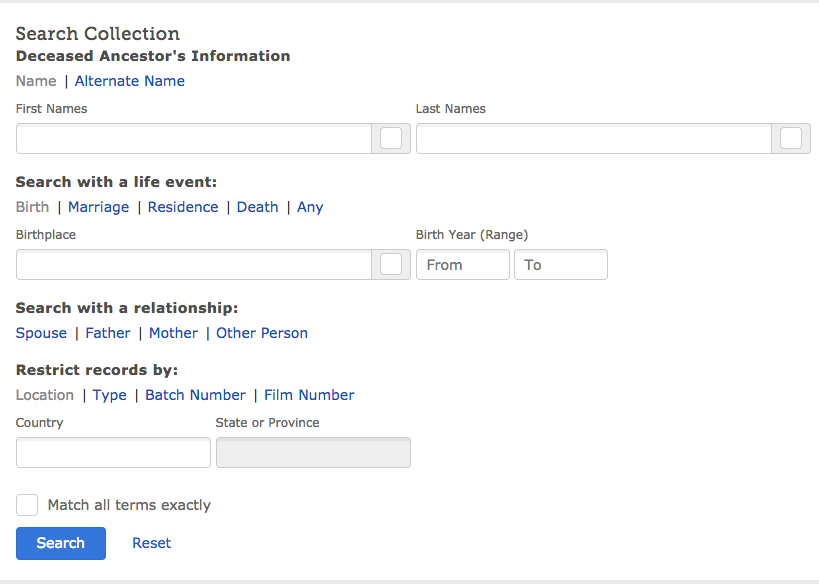Add a Spouse relationship search

pos(41,333)
